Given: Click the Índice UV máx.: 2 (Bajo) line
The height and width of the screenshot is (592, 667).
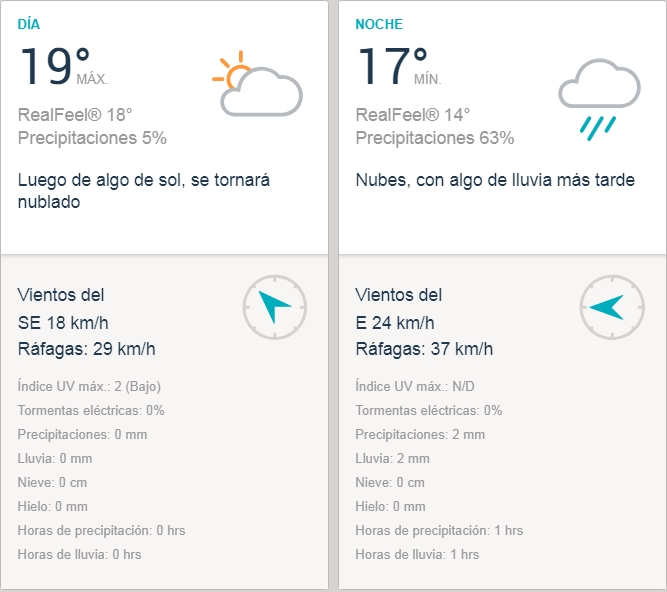Looking at the screenshot, I should (90, 386).
